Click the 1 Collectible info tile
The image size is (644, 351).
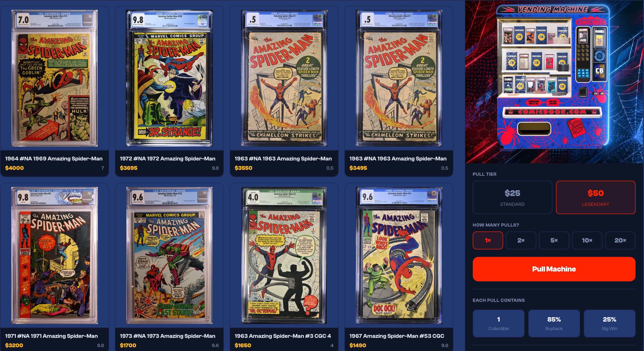click(498, 323)
